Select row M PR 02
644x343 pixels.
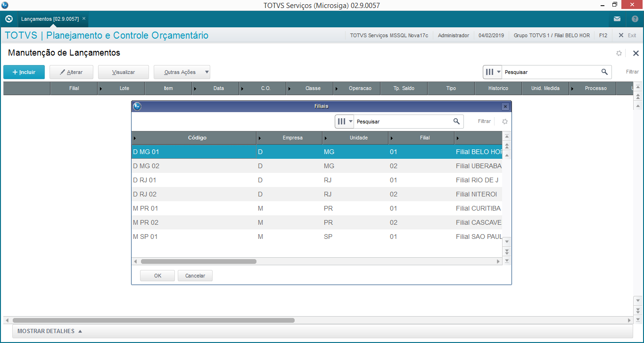point(317,222)
